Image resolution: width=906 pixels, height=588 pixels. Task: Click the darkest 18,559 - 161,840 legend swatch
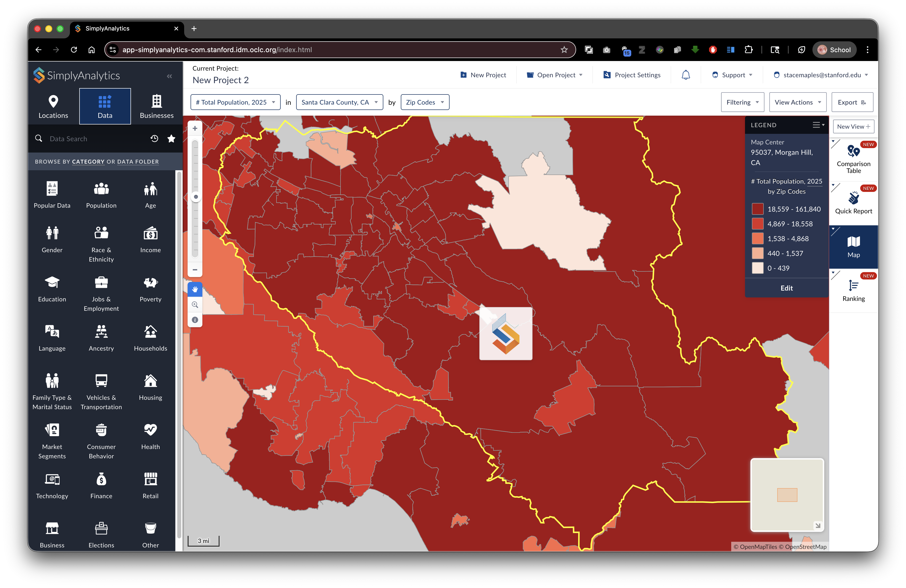(x=757, y=209)
